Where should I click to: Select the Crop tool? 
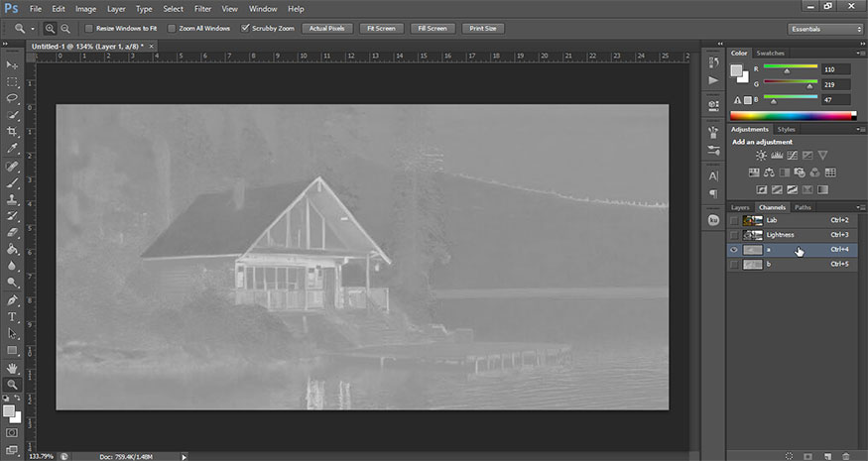pyautogui.click(x=13, y=133)
